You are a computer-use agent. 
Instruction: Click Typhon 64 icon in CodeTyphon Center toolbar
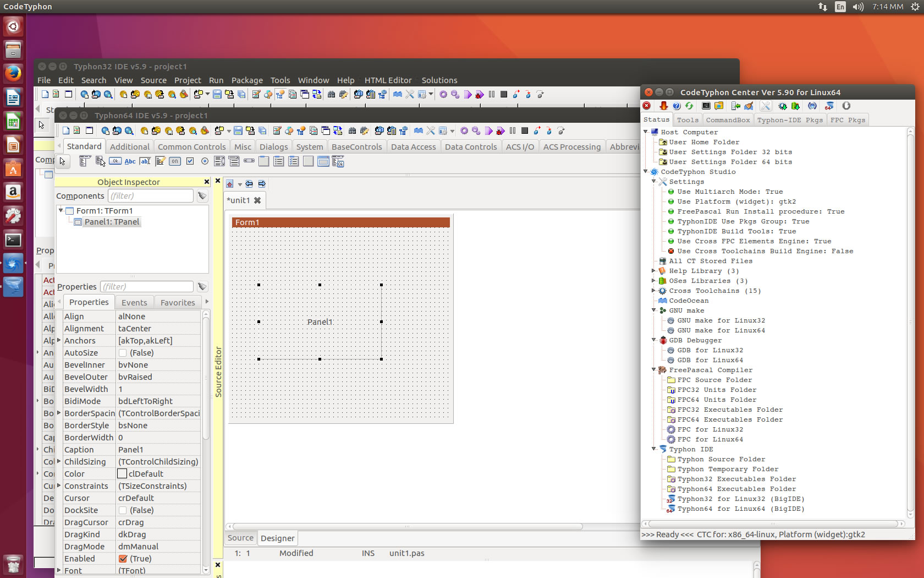[x=829, y=106]
